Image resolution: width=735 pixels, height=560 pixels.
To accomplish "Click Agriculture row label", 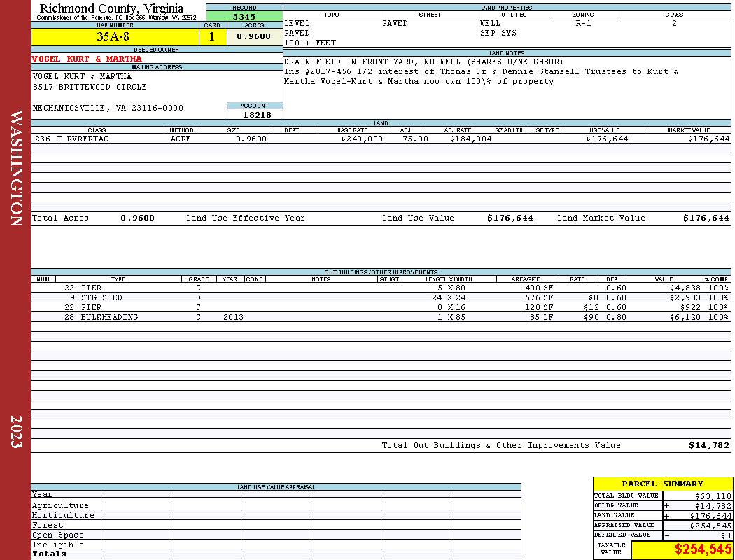I will click(60, 505).
